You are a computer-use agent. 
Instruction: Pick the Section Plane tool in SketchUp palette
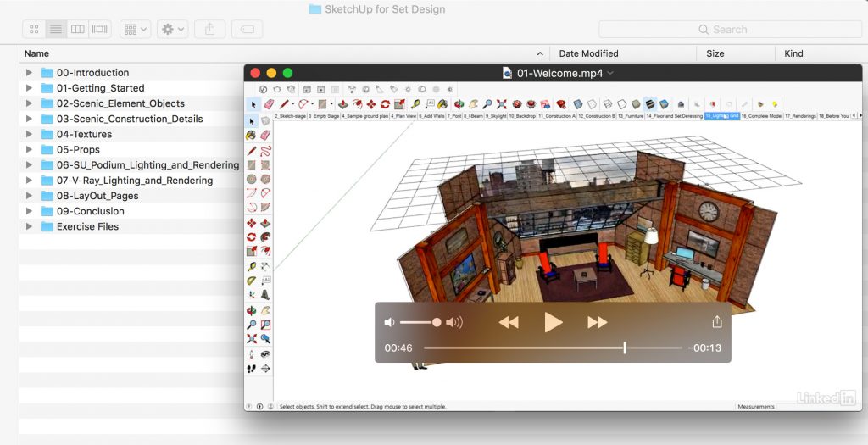(x=265, y=369)
